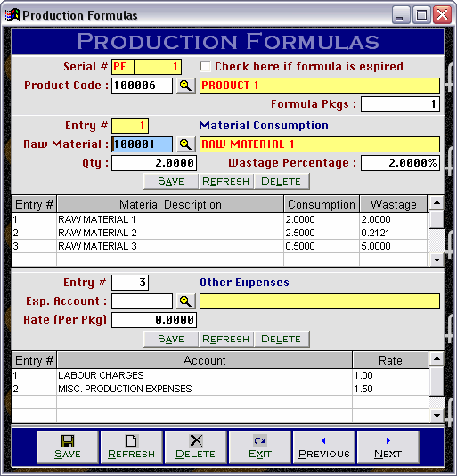
Task: Delete the Other Expenses entry
Action: [282, 339]
